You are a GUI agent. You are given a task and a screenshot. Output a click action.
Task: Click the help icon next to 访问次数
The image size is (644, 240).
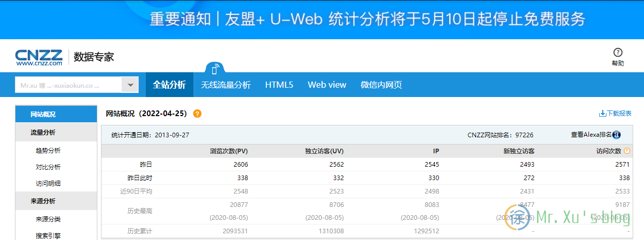tap(627, 151)
